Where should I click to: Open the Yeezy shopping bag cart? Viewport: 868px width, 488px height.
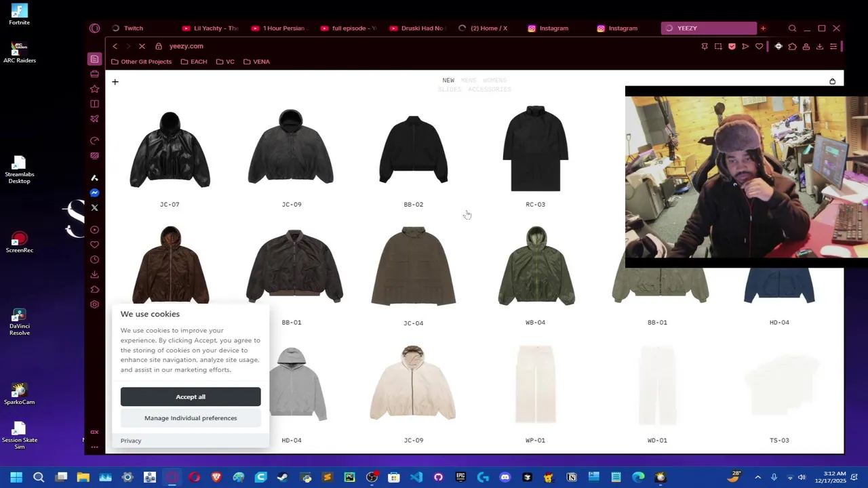click(832, 81)
